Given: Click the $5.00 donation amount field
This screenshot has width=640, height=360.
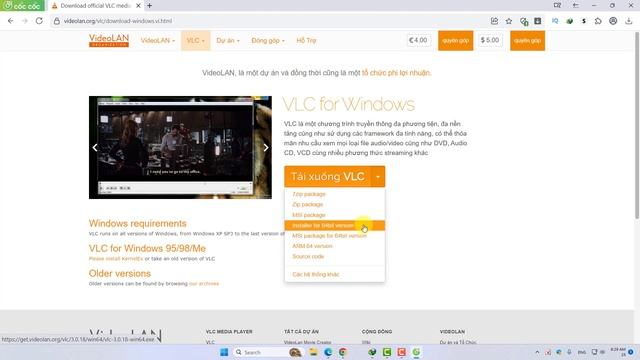Looking at the screenshot, I should click(x=490, y=40).
